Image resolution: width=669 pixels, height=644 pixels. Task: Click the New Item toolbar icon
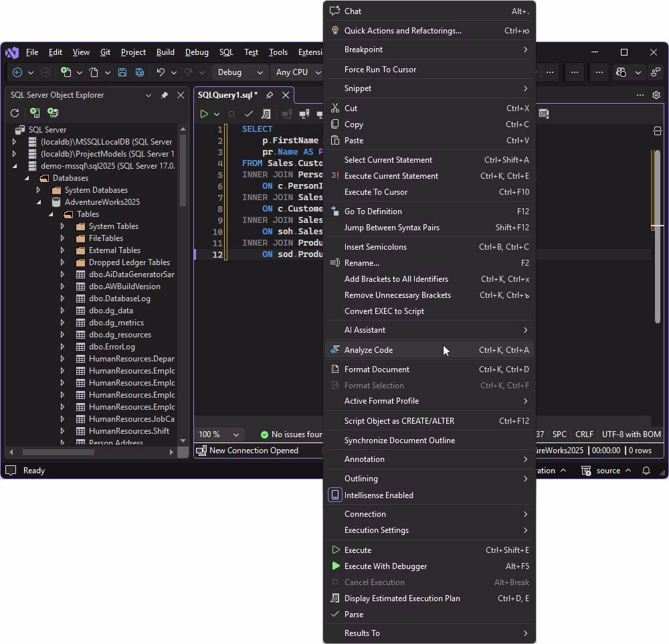tap(66, 72)
